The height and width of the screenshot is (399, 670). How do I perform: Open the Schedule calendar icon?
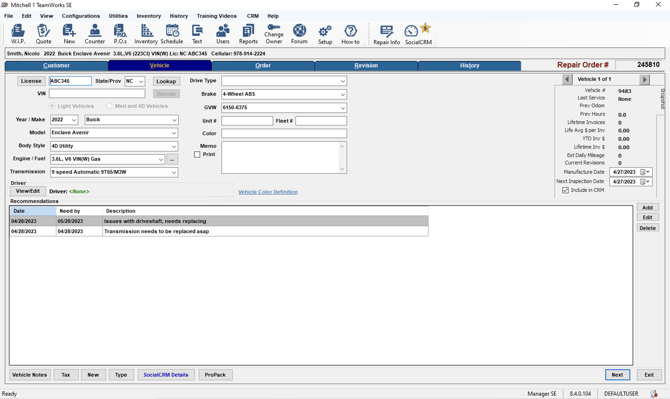tap(172, 34)
